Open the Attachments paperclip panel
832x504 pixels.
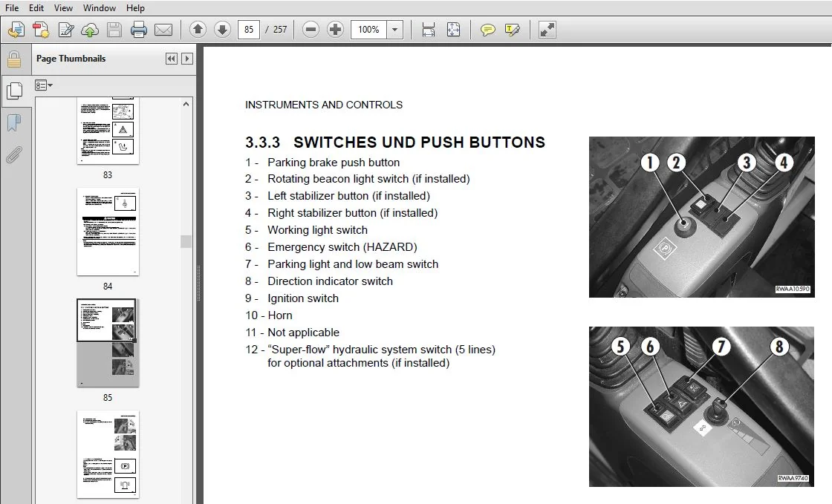tap(14, 154)
